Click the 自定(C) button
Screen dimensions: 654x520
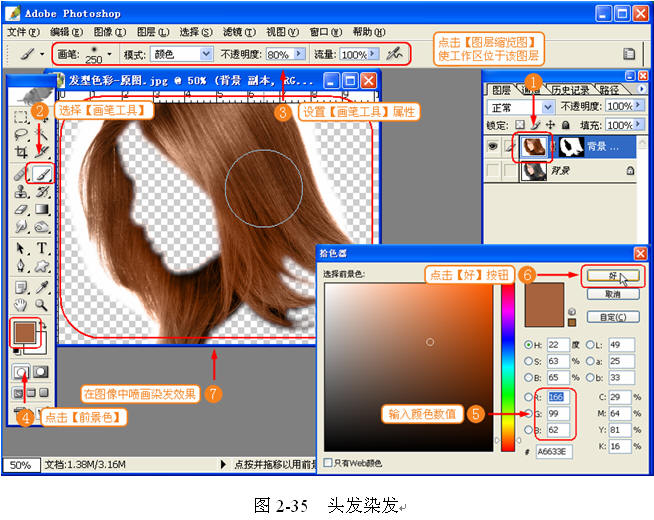[612, 317]
